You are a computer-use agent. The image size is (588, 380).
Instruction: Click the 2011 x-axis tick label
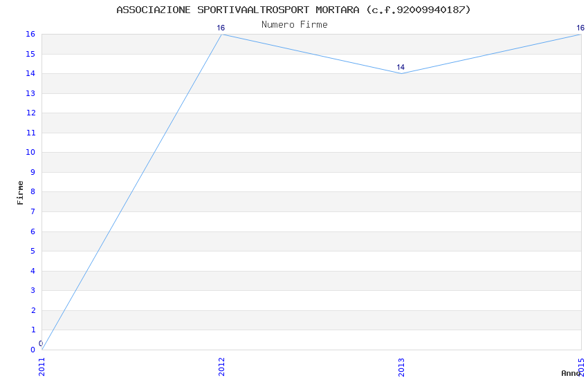tap(42, 367)
